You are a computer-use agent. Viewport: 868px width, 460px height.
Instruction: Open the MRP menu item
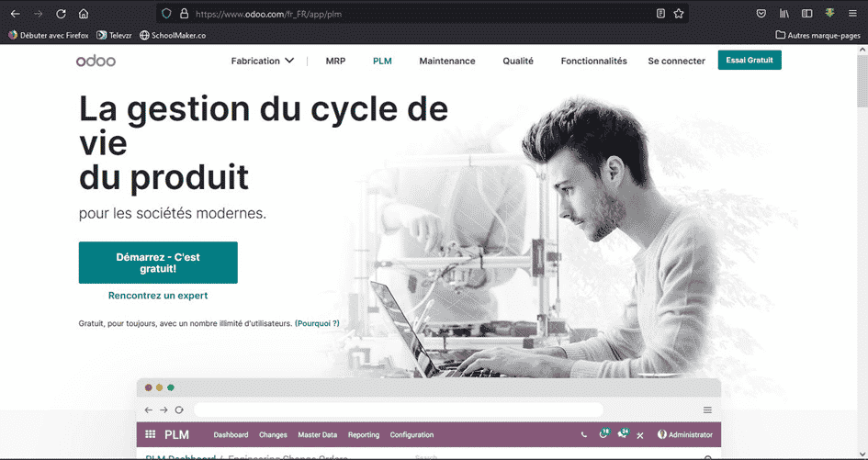click(335, 61)
